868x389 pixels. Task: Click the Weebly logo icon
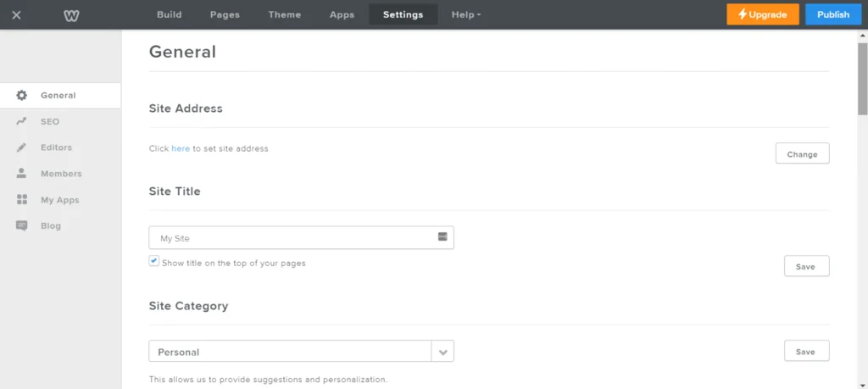click(72, 14)
